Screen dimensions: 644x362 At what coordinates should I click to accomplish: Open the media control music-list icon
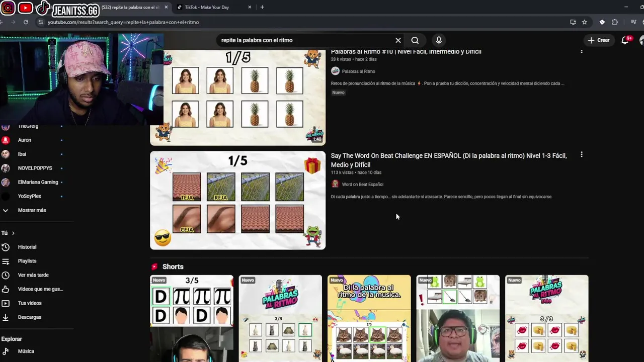pos(633,22)
